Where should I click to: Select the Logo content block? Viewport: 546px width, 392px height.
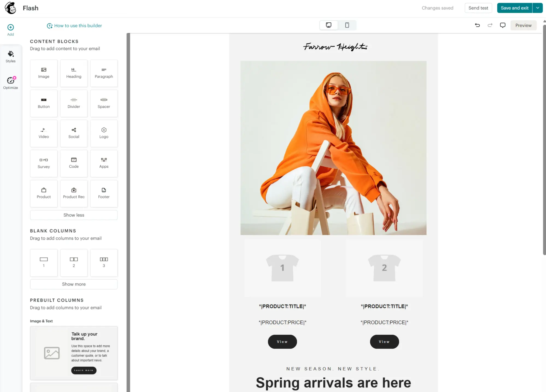coord(104,133)
